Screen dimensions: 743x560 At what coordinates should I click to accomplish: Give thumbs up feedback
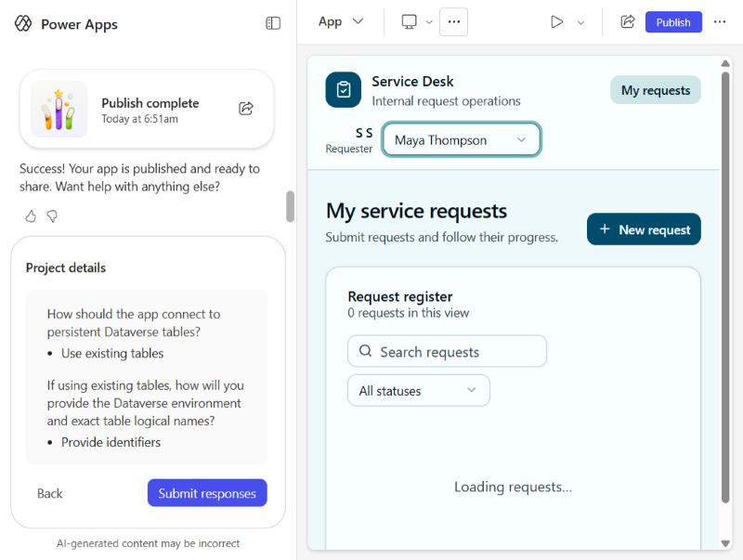pyautogui.click(x=31, y=216)
